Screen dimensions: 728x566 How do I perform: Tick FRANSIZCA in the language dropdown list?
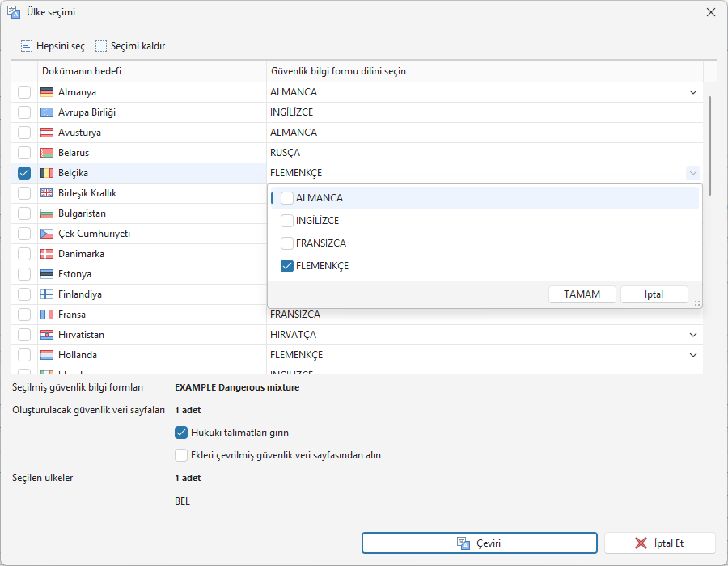click(x=287, y=243)
